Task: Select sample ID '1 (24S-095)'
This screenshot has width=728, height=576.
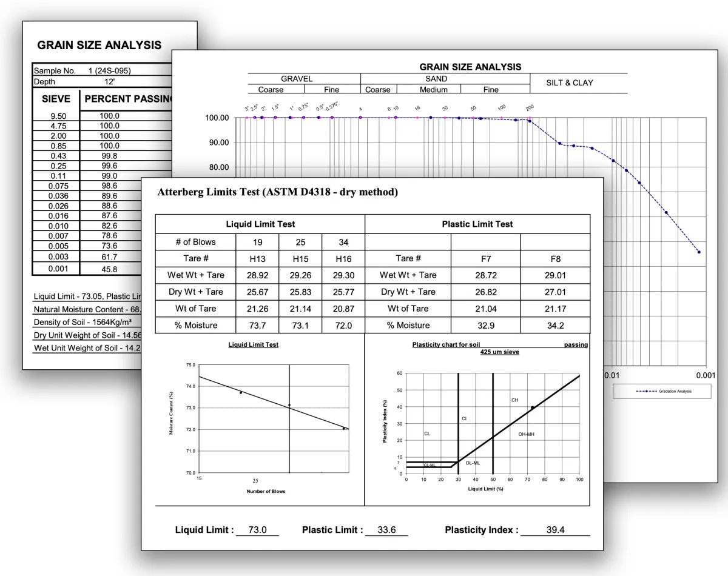Action: pyautogui.click(x=109, y=70)
